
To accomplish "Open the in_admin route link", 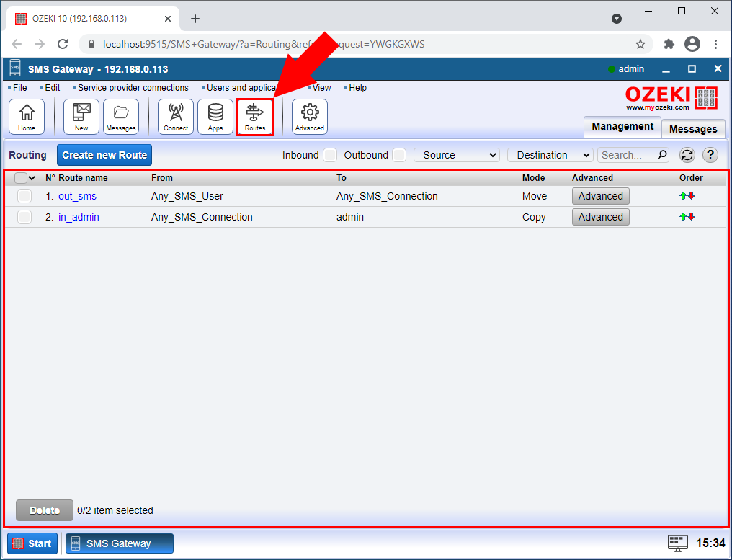I will point(79,217).
